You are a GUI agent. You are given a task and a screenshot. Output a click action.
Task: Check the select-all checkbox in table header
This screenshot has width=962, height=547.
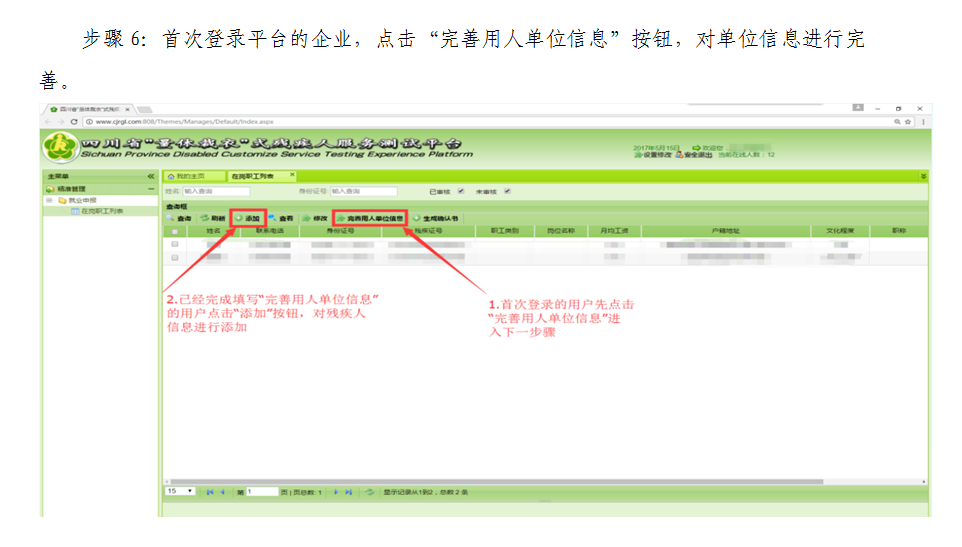[x=175, y=231]
